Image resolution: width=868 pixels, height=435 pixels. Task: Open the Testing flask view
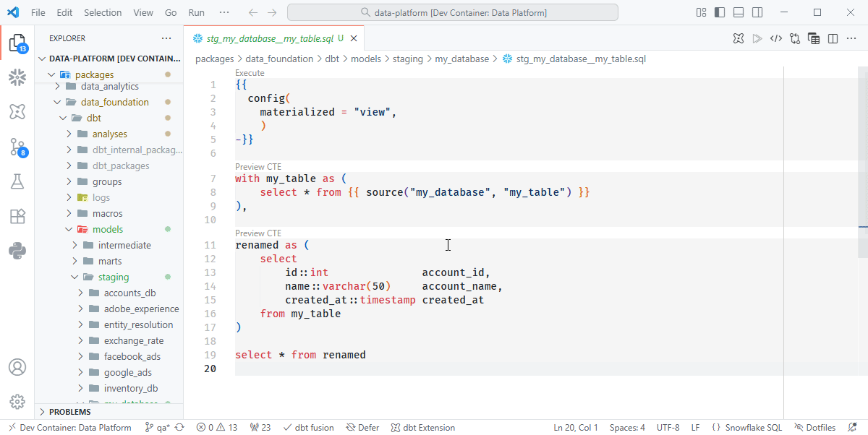click(x=17, y=182)
